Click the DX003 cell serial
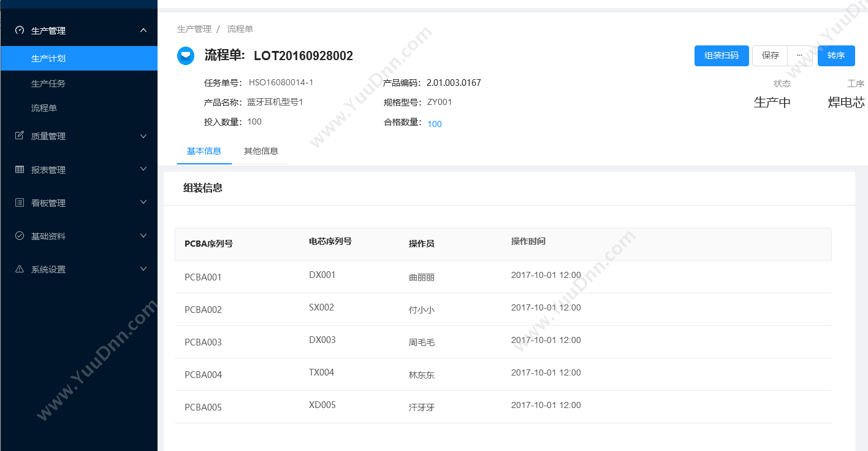The height and width of the screenshot is (451, 868). [322, 340]
